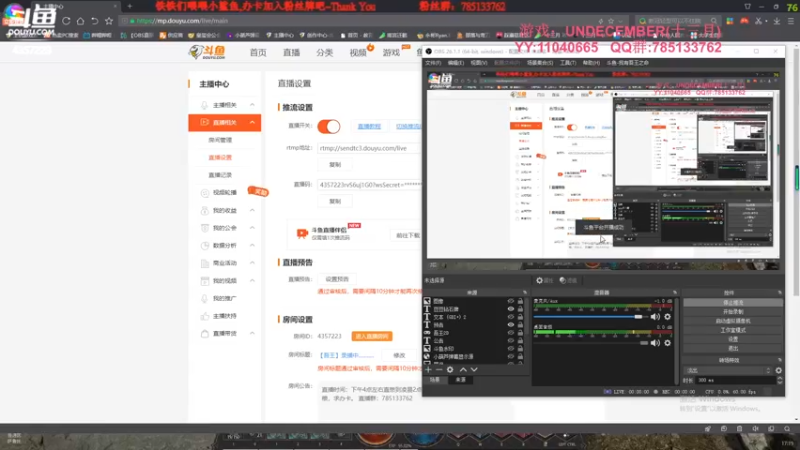Image resolution: width=800 pixels, height=450 pixels.
Task: Select 直播设置 in the sidebar
Action: pos(220,157)
